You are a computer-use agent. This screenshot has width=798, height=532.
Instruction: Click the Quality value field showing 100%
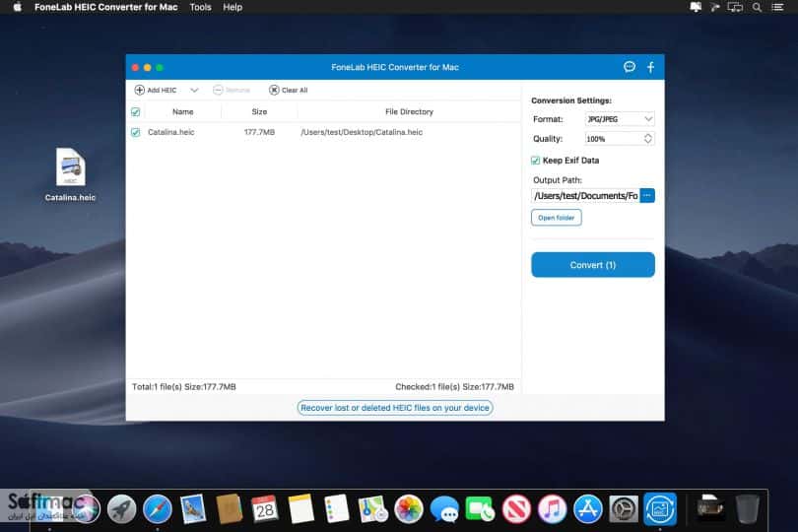613,139
